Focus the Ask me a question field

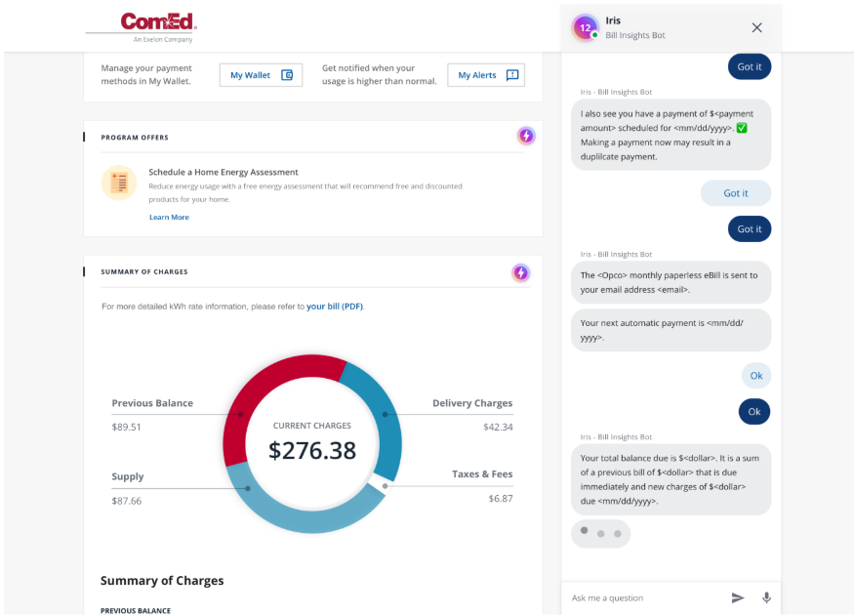coord(644,597)
